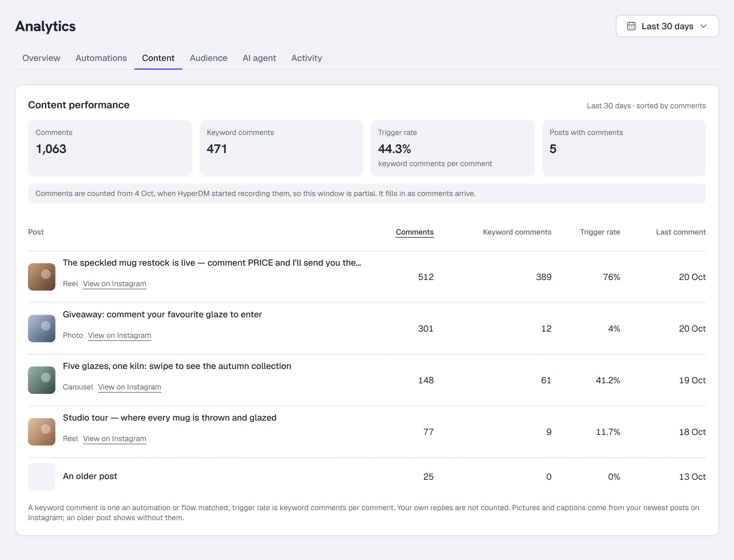Viewport: 734px width, 560px height.
Task: Sort by Keyword comments column header
Action: click(x=517, y=232)
